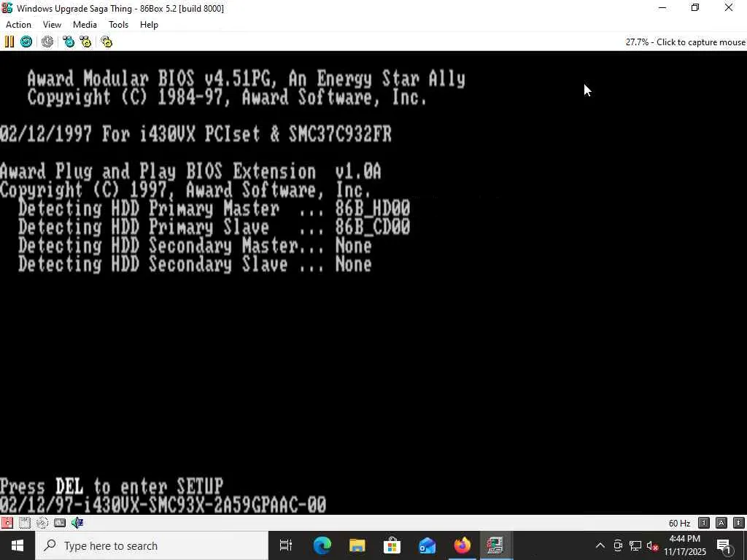The image size is (747, 560).
Task: Click the 60 Hz refresh rate text
Action: 679,524
